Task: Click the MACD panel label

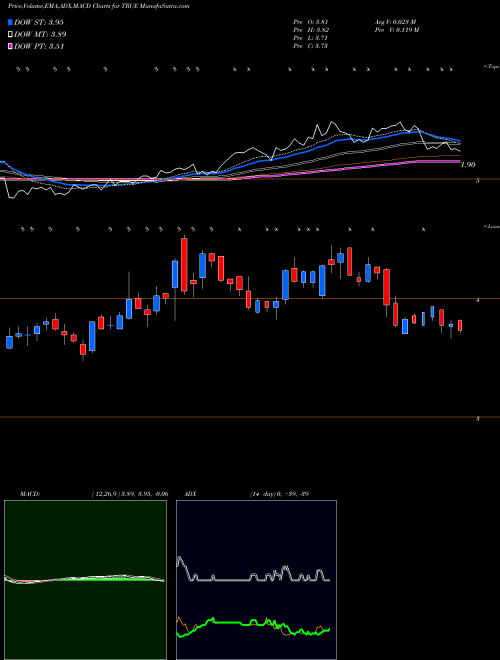Action: pos(30,494)
